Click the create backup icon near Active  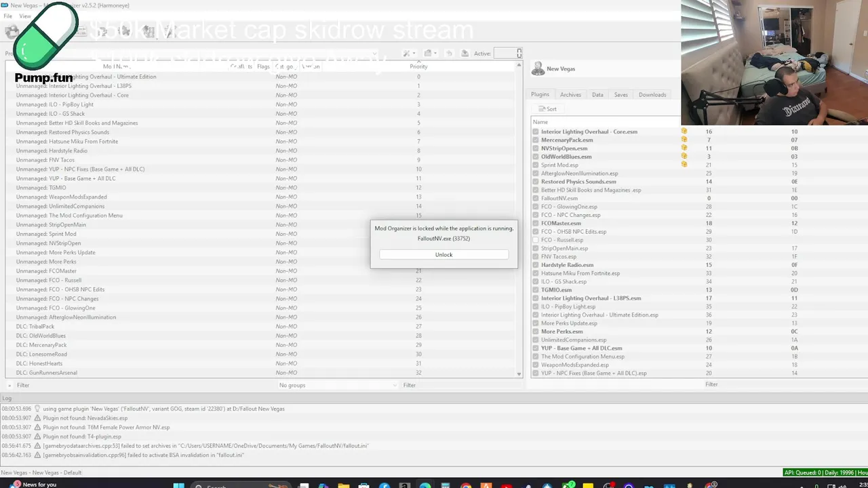click(x=465, y=54)
